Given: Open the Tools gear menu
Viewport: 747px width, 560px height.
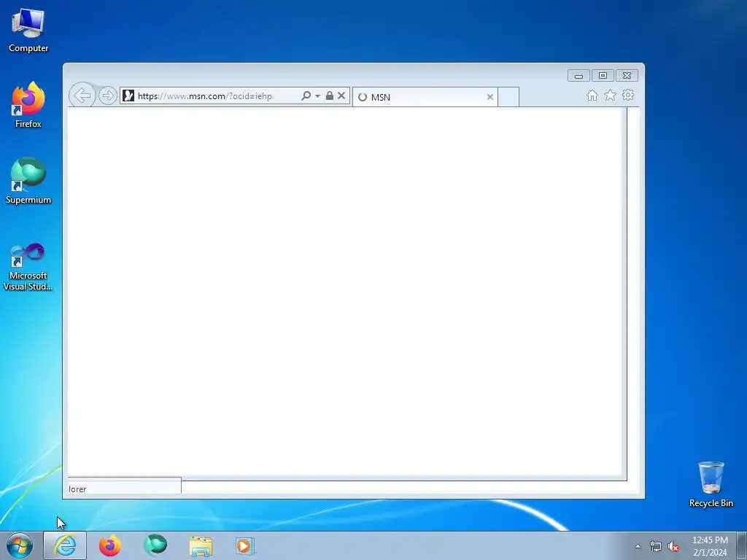Looking at the screenshot, I should point(628,96).
